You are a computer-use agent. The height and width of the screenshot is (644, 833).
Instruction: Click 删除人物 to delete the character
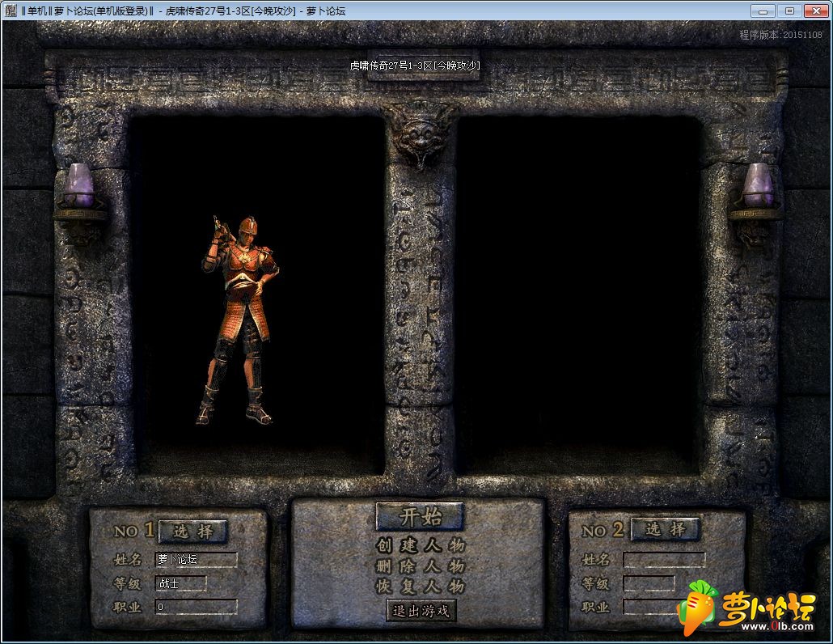click(421, 566)
